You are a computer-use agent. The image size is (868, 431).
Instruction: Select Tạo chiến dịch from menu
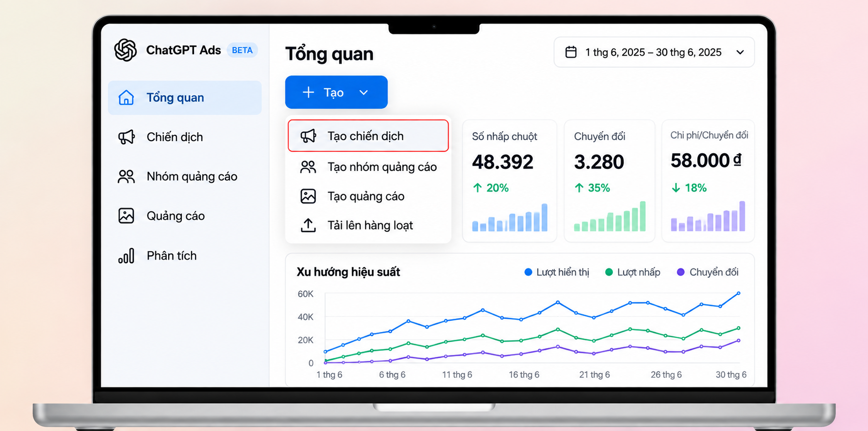click(x=368, y=136)
